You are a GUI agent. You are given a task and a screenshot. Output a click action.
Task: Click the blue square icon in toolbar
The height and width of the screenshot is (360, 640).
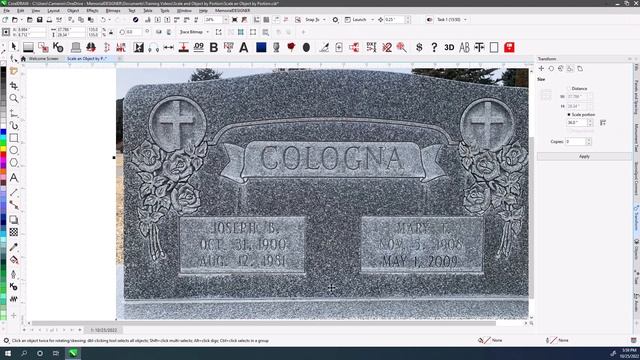261,47
